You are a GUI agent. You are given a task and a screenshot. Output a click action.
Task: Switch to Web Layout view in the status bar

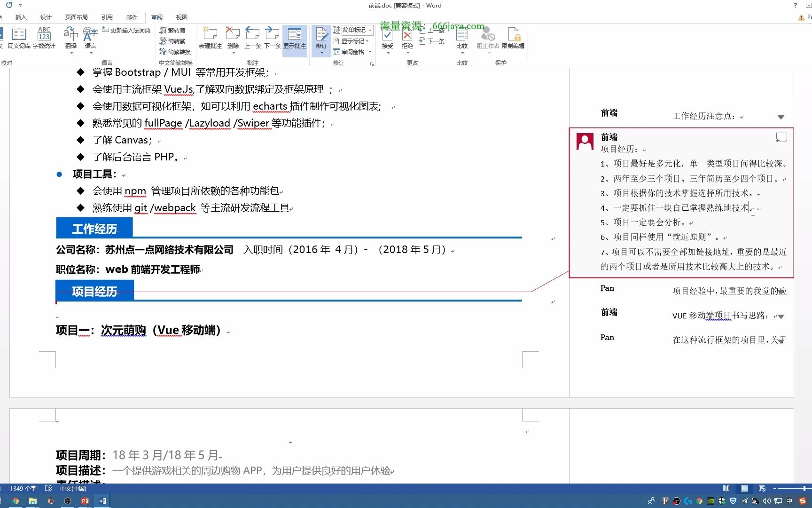pyautogui.click(x=762, y=488)
